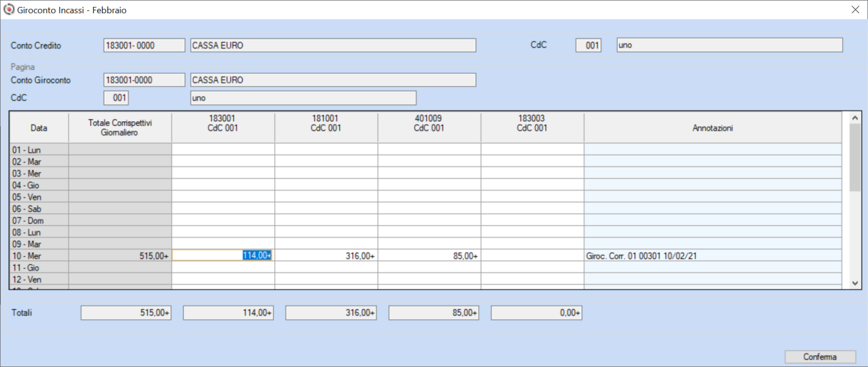Click the Annotazioni column header

(x=713, y=128)
